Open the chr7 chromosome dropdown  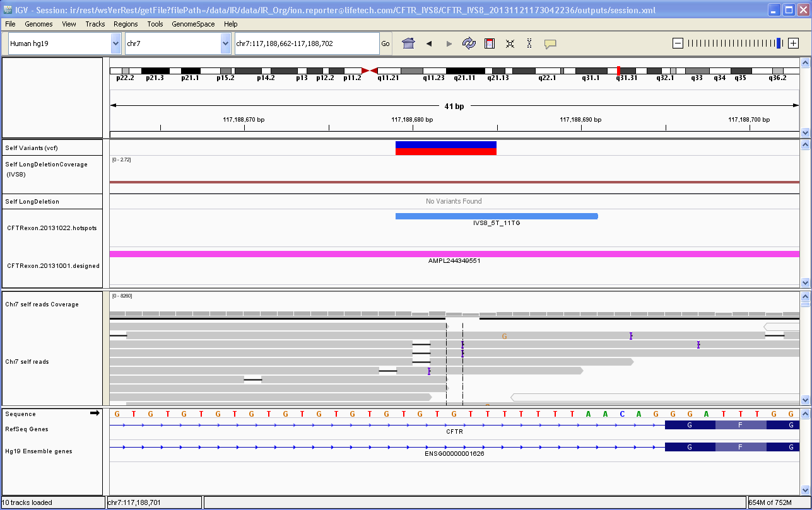(226, 43)
